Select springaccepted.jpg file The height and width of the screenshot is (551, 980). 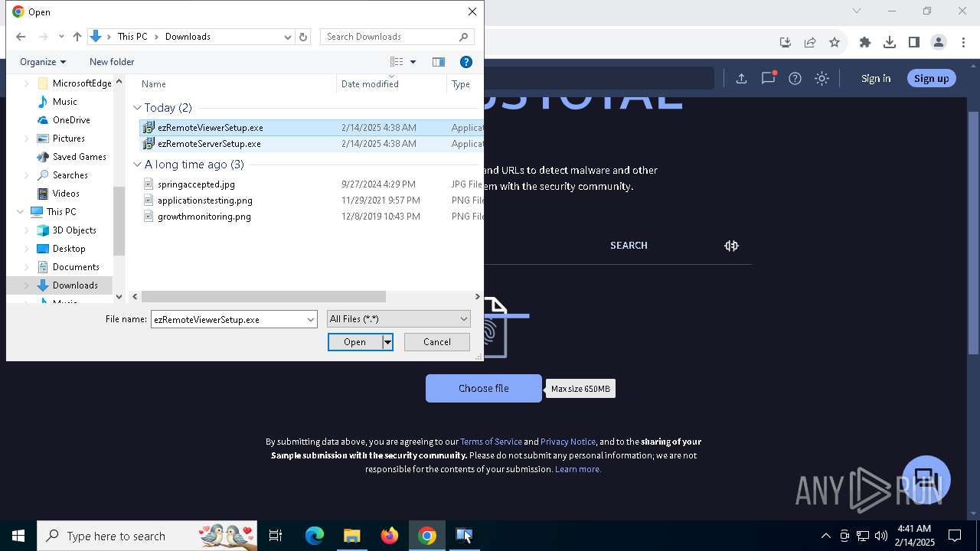point(196,184)
